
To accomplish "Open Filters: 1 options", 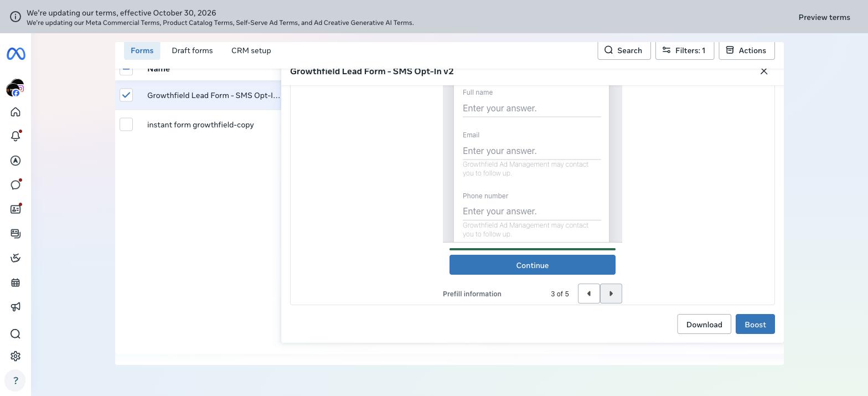I will coord(685,50).
